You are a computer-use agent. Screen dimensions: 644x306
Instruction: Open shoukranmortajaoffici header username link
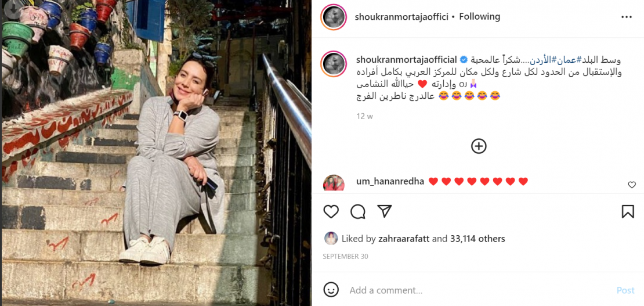(401, 17)
